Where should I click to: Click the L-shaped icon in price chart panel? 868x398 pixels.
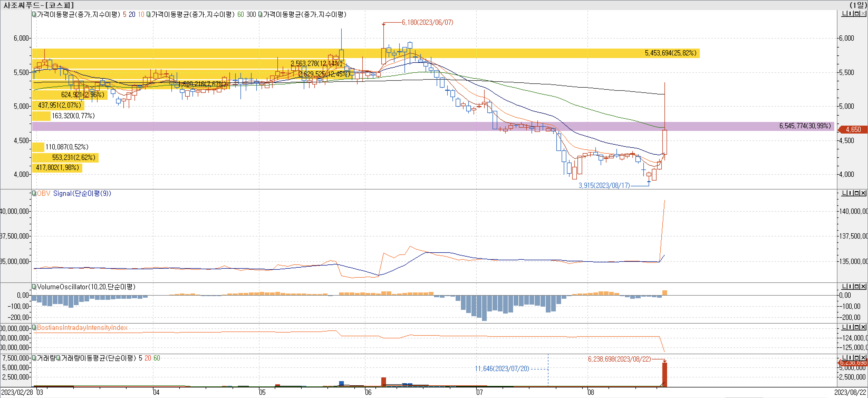coord(844,13)
